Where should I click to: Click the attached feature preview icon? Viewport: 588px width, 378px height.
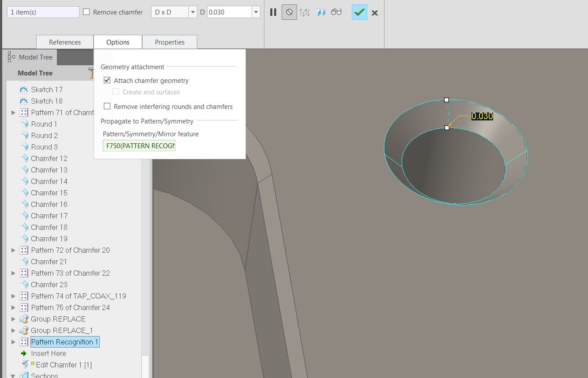[x=321, y=12]
